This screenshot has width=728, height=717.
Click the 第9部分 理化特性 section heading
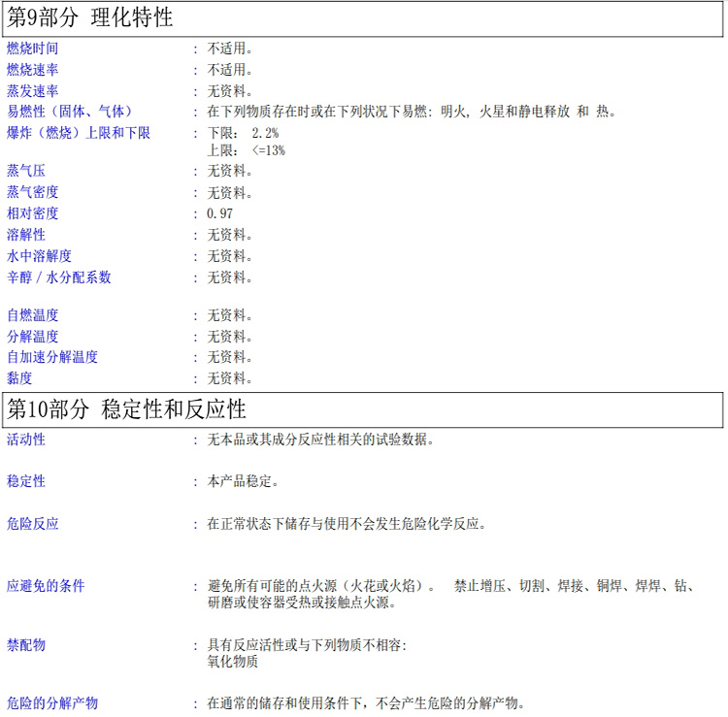[90, 17]
